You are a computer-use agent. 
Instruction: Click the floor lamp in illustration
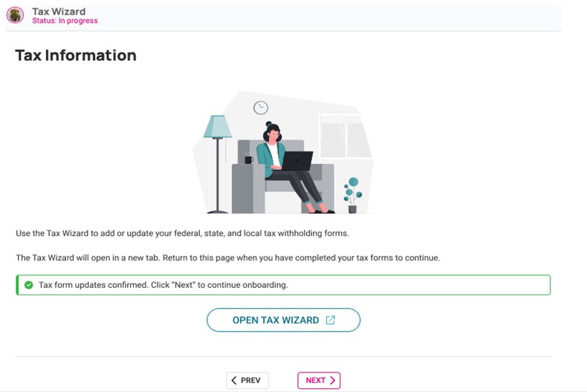tap(218, 164)
